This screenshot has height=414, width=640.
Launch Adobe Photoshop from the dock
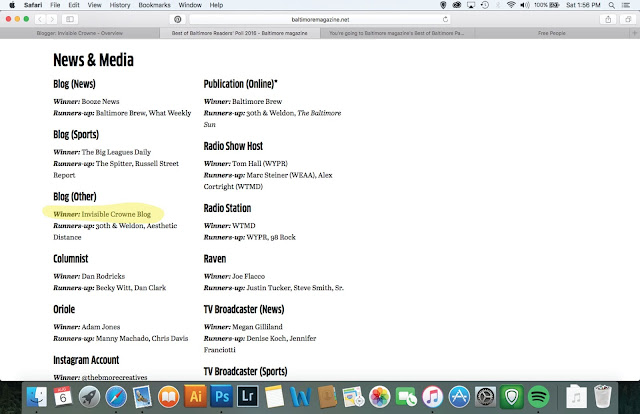222,396
